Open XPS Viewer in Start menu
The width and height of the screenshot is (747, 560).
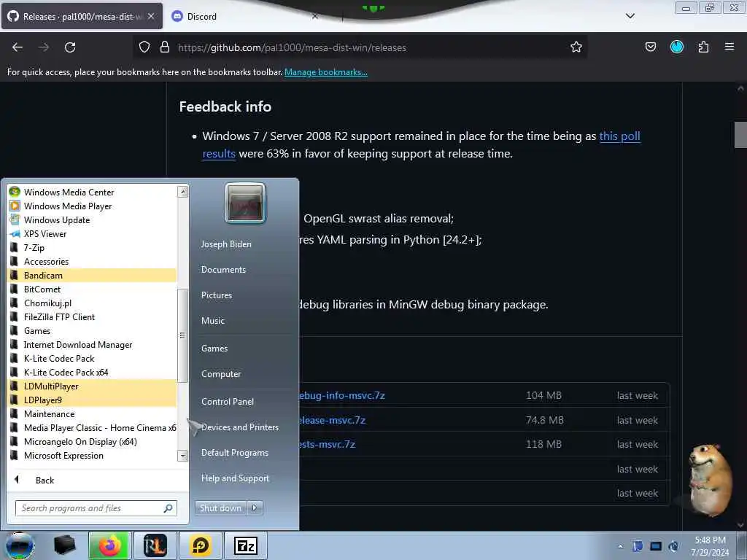tap(92, 234)
